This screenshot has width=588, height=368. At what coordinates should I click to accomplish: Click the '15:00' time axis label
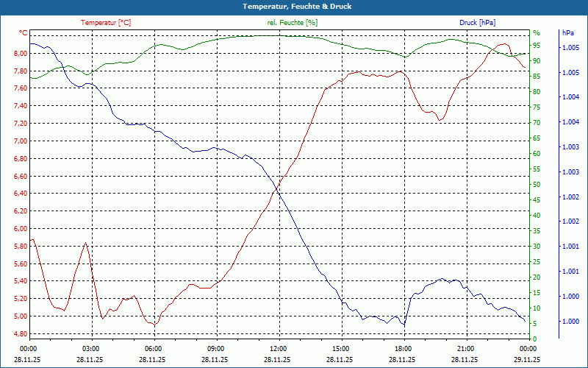click(340, 348)
